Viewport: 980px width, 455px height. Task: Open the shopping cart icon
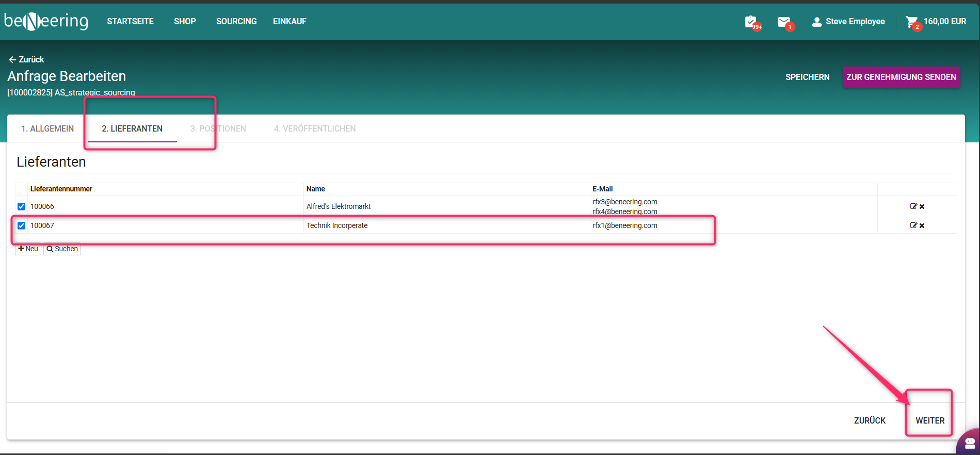click(912, 22)
